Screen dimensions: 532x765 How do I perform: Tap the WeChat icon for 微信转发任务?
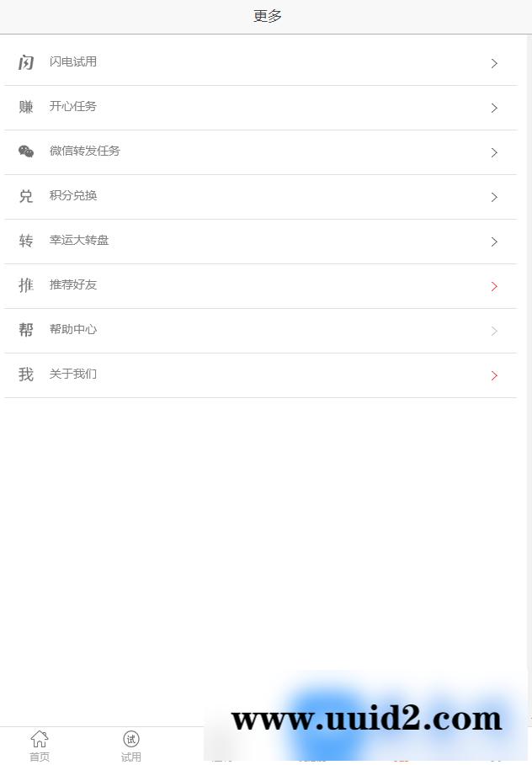(26, 151)
